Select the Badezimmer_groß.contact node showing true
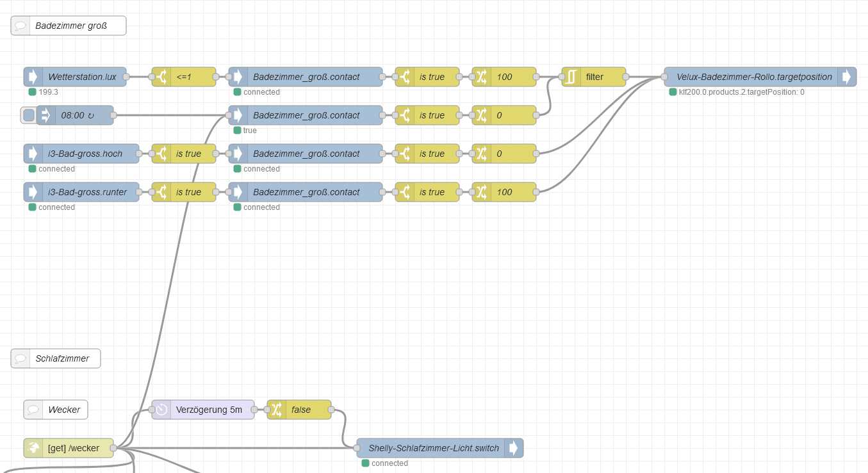 306,115
